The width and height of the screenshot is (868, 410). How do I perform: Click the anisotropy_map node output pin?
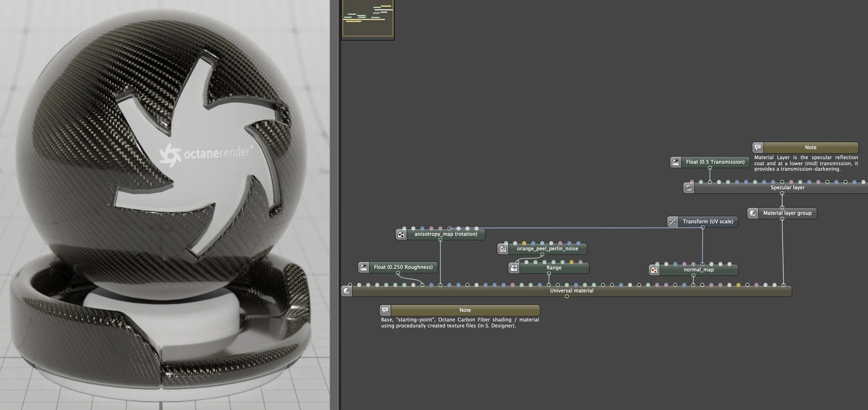[x=440, y=240]
